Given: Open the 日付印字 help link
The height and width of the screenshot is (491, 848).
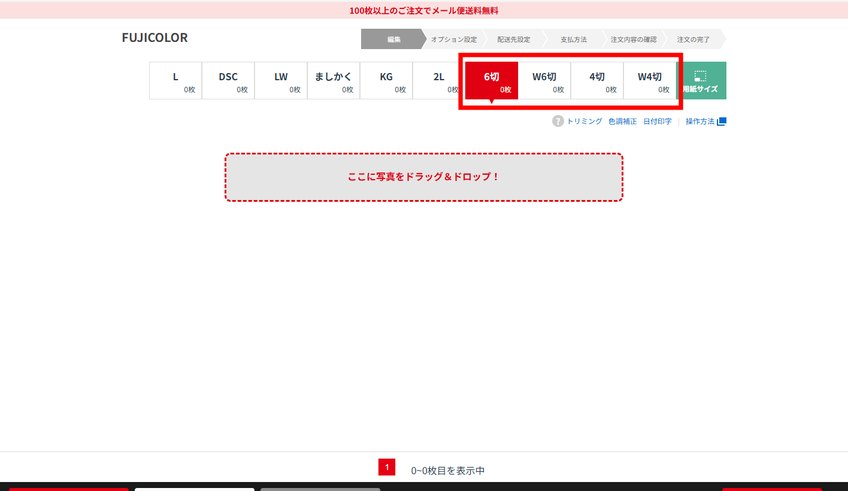Looking at the screenshot, I should pos(657,122).
